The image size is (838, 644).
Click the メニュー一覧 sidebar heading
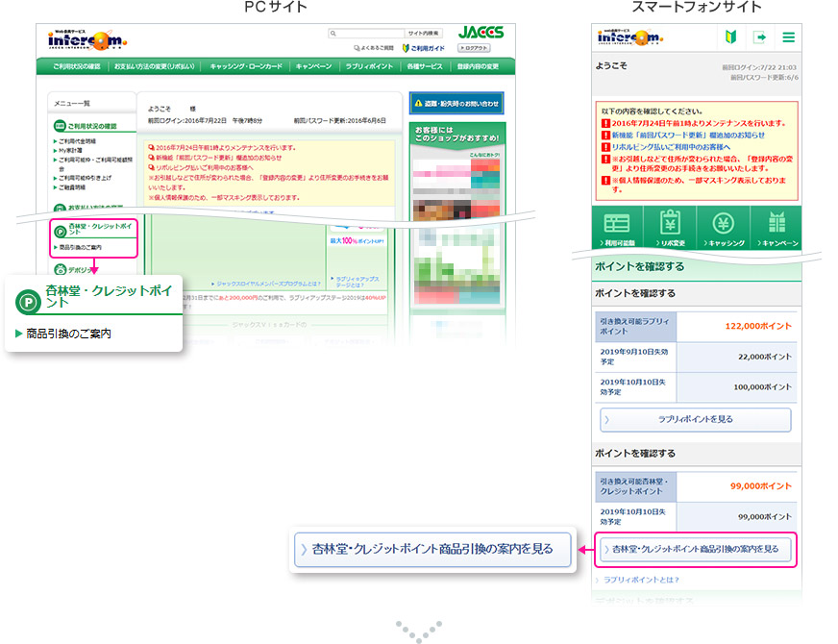coord(72,103)
